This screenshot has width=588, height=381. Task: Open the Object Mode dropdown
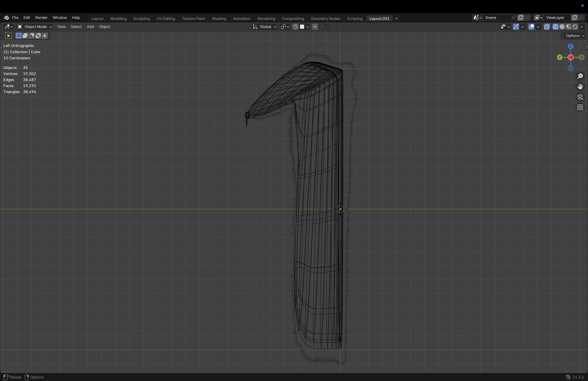coord(35,27)
